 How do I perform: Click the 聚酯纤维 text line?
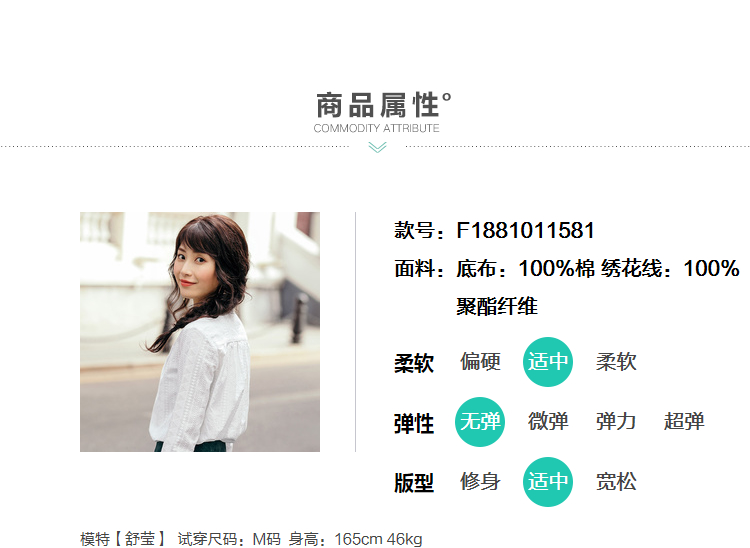[x=497, y=307]
